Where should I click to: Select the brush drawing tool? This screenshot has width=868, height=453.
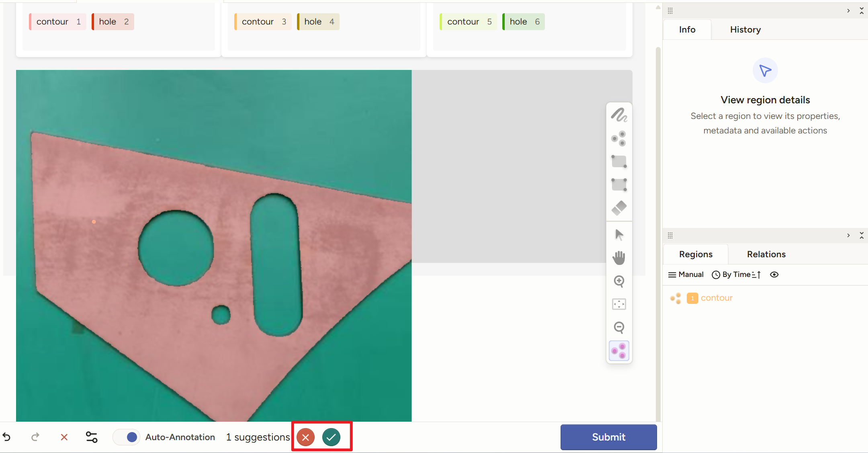(619, 115)
